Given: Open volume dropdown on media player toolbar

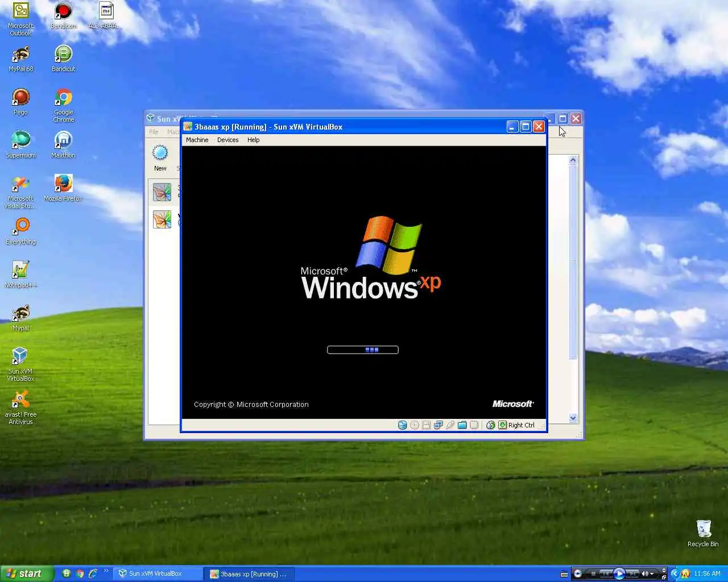Looking at the screenshot, I should tap(652, 573).
